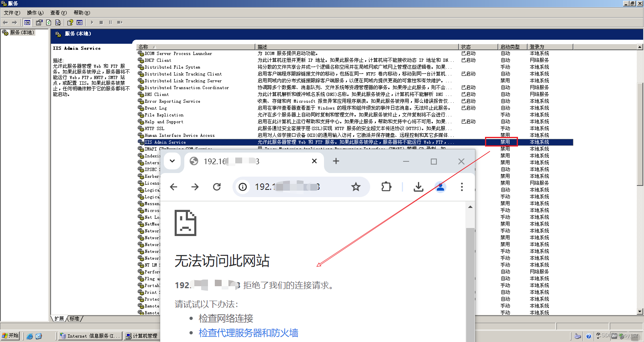Click the blue help icon in system tray

coord(589,336)
